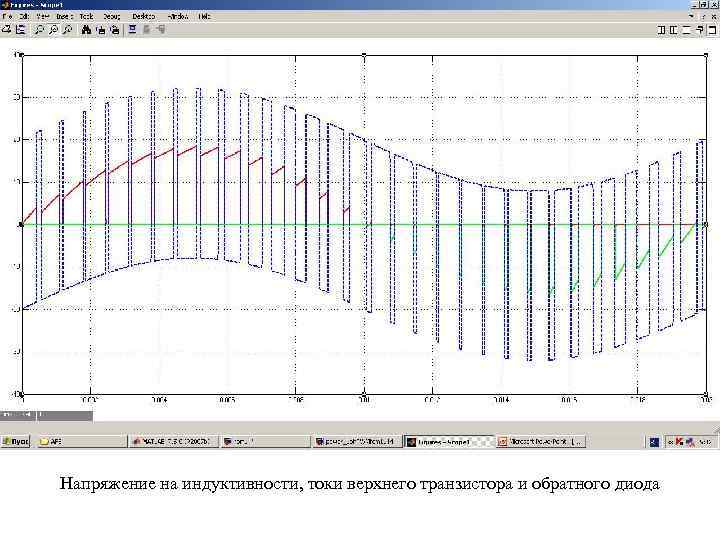Toggle the floating scope toolbar button

pos(132,30)
